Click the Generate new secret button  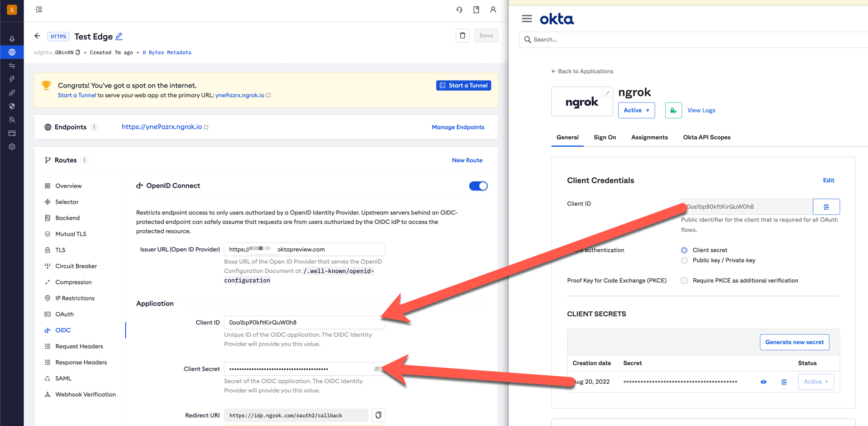(x=794, y=342)
